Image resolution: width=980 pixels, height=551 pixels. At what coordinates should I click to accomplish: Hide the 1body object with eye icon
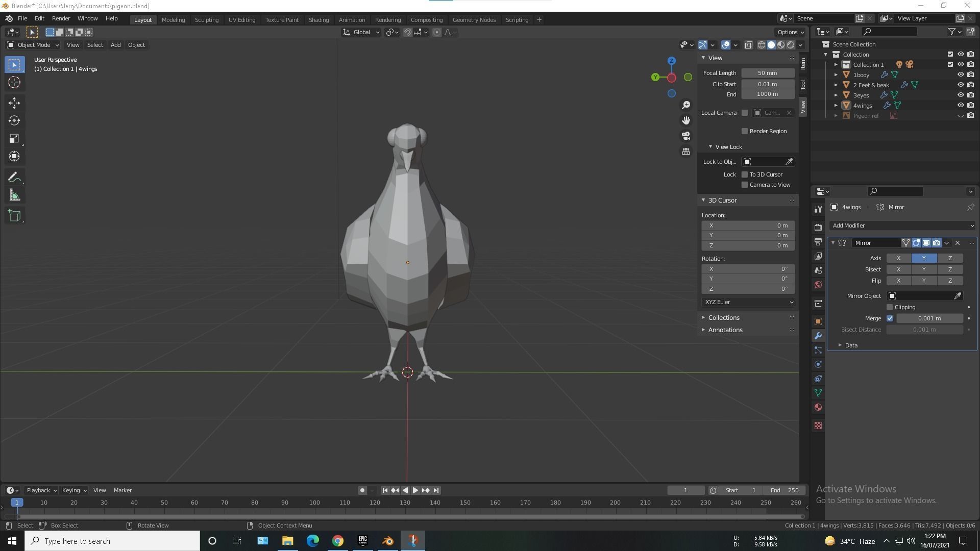(x=960, y=75)
